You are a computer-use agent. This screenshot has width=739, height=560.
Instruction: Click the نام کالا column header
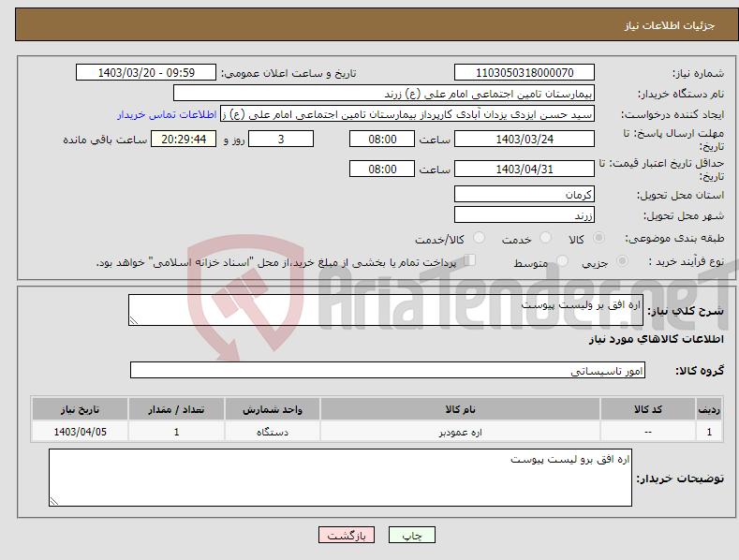pos(460,409)
